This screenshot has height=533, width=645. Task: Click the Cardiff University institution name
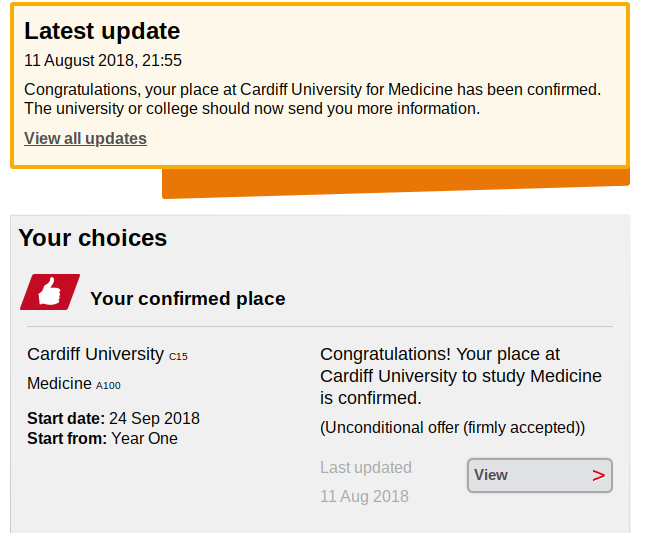95,354
